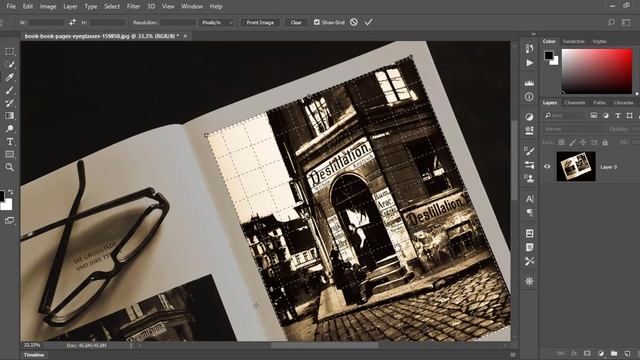640x360 pixels.
Task: Cancel the perspective crop operation
Action: (354, 22)
